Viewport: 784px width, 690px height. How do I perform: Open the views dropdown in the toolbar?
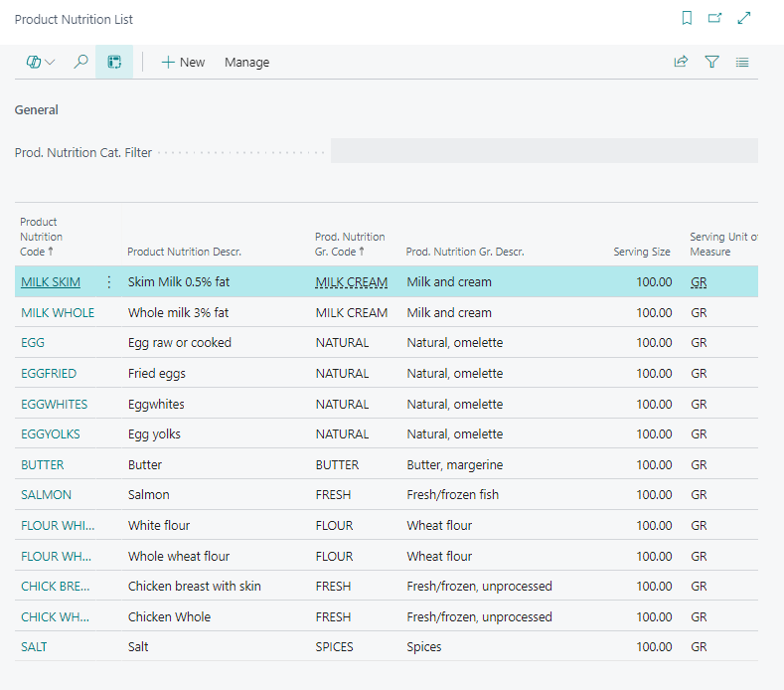(41, 62)
